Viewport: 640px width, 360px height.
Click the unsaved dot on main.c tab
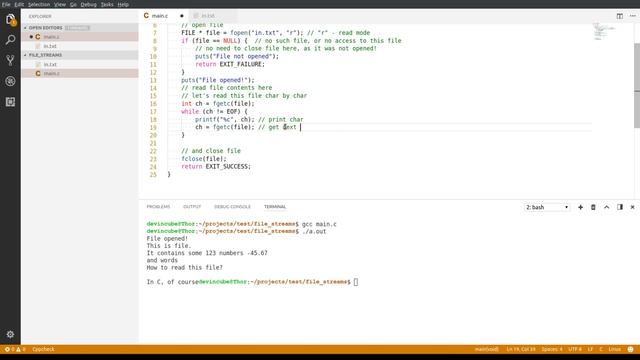pyautogui.click(x=182, y=16)
